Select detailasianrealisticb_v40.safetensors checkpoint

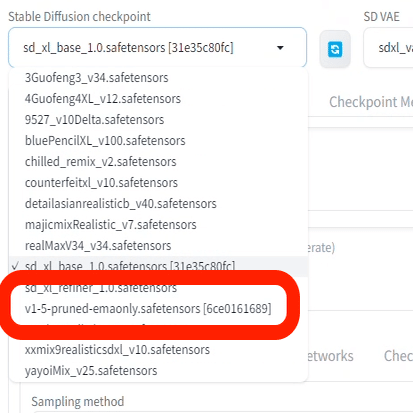click(158, 204)
